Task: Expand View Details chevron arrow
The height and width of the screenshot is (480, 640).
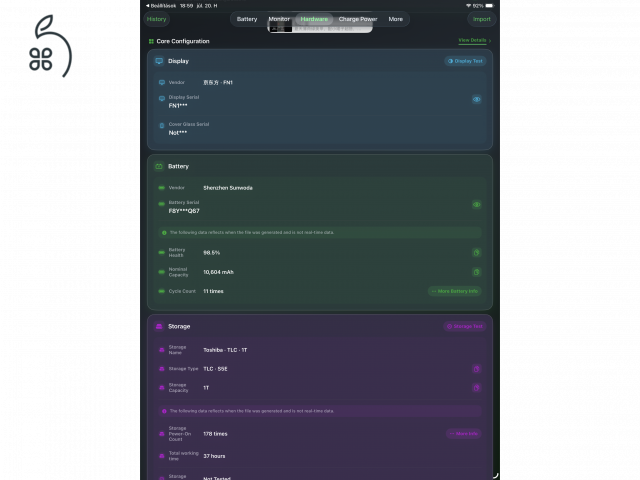Action: (x=490, y=41)
